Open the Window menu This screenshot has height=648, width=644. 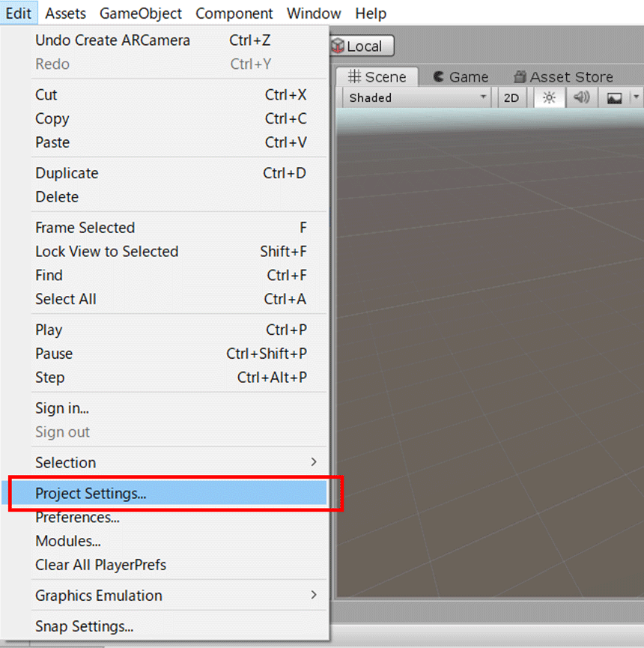click(x=314, y=13)
